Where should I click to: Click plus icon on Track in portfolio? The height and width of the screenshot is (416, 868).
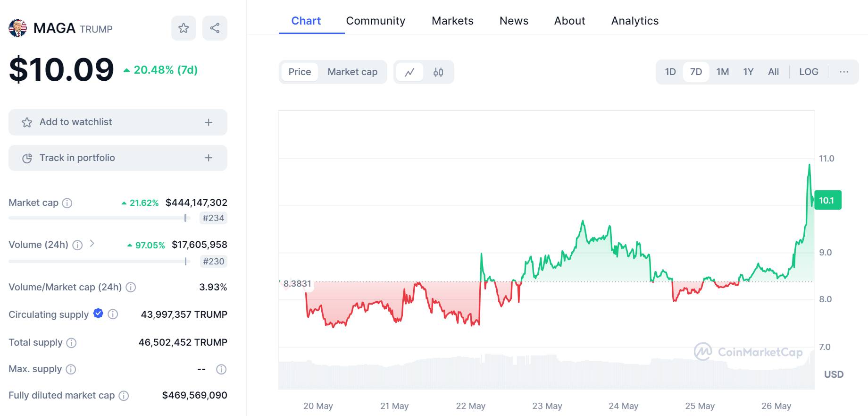click(x=209, y=158)
